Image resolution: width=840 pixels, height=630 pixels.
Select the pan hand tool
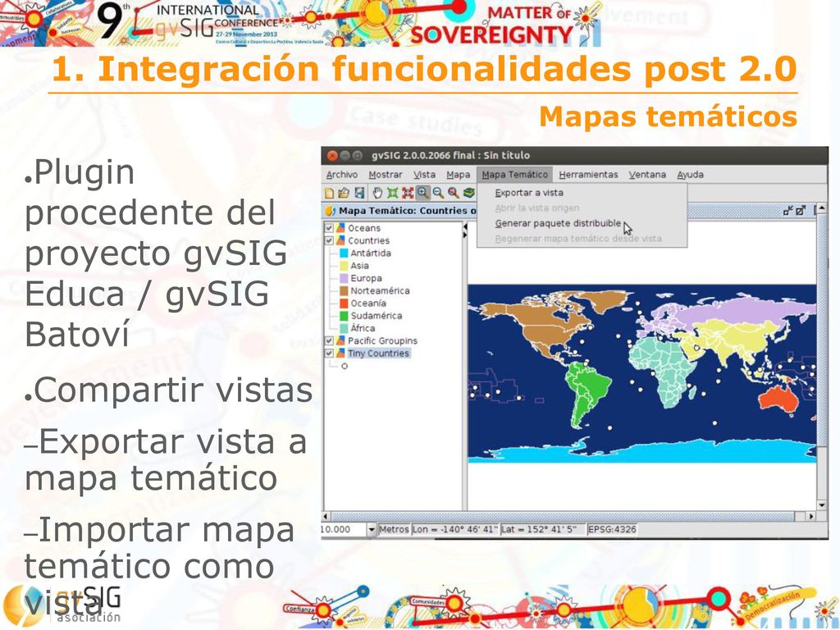pos(377,193)
